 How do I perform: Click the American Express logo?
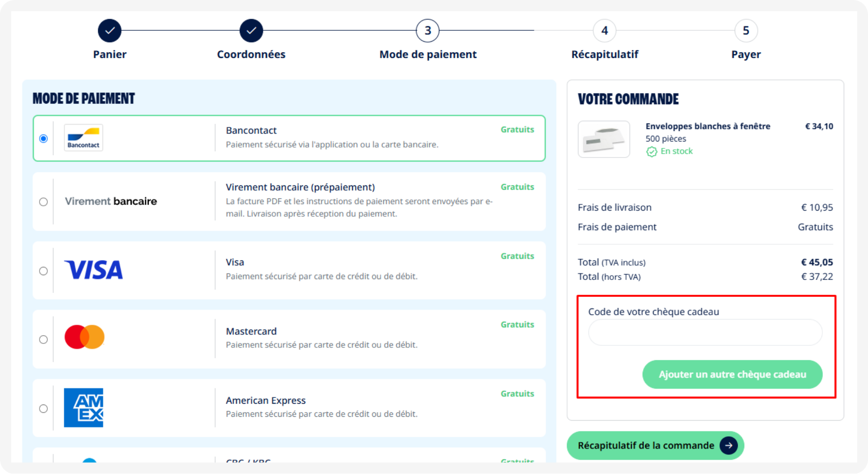point(83,408)
